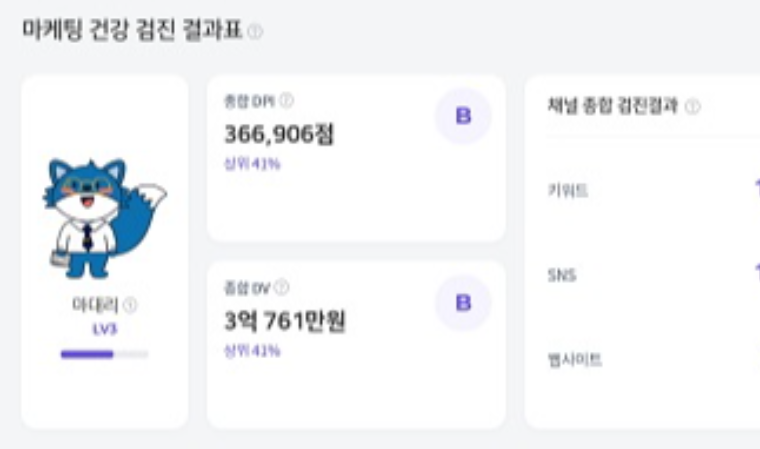Click the LV3 level label
Image resolution: width=760 pixels, height=449 pixels.
point(105,329)
